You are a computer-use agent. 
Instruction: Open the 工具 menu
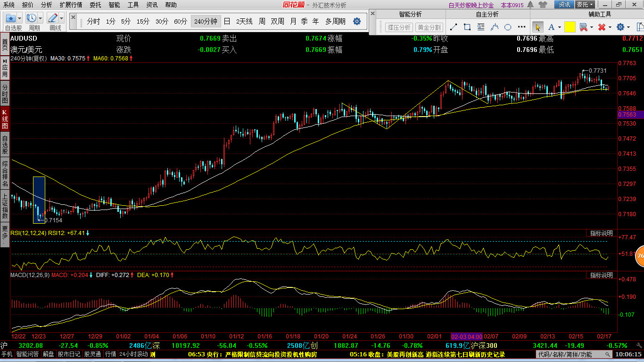tap(133, 5)
